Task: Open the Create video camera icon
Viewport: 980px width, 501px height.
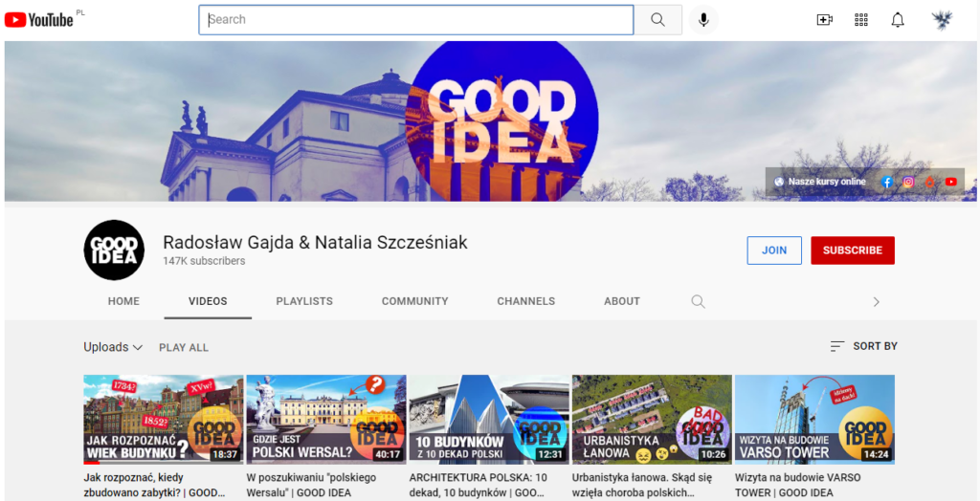Action: pos(825,20)
